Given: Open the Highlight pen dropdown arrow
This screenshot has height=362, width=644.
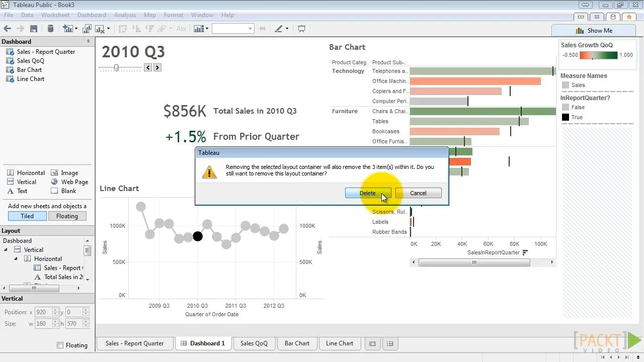Looking at the screenshot, I should click(x=287, y=29).
